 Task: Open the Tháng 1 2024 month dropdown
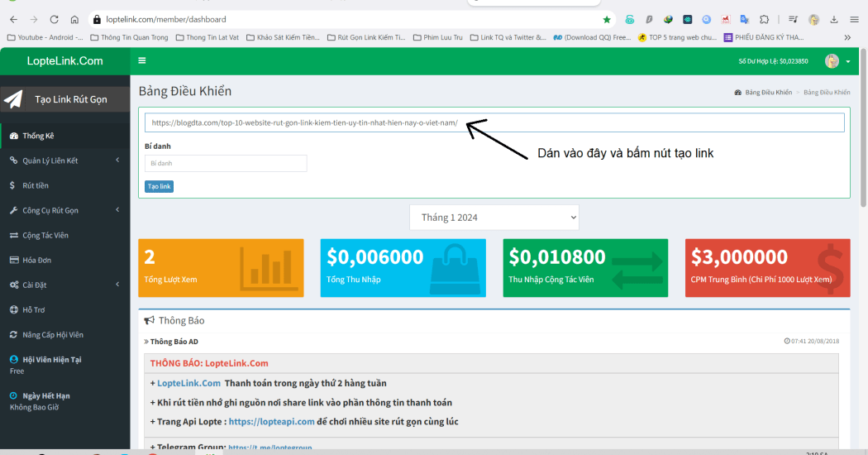tap(494, 218)
